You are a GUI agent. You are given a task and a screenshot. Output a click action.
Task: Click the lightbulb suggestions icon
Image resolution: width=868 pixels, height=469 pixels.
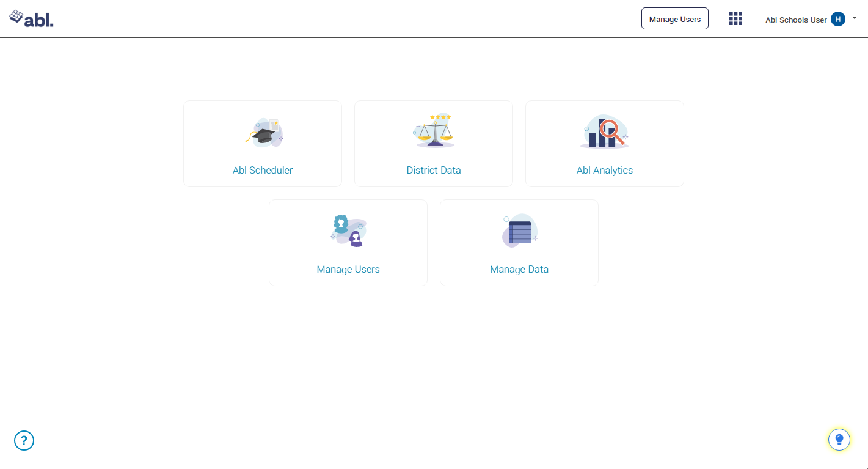point(839,439)
